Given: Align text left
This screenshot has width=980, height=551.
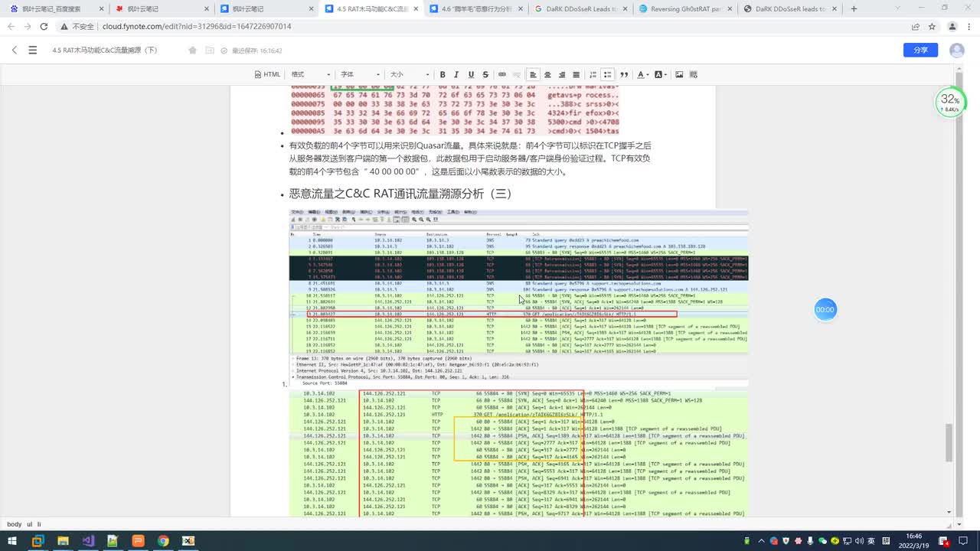Looking at the screenshot, I should point(534,74).
